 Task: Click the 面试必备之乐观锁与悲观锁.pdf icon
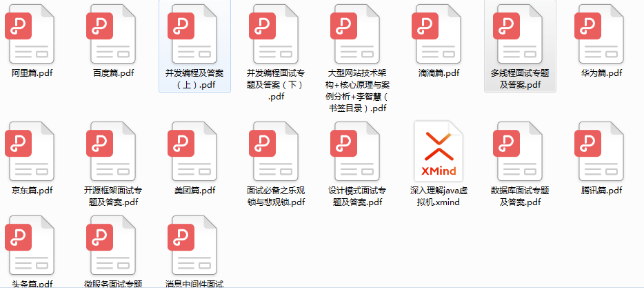[274, 151]
